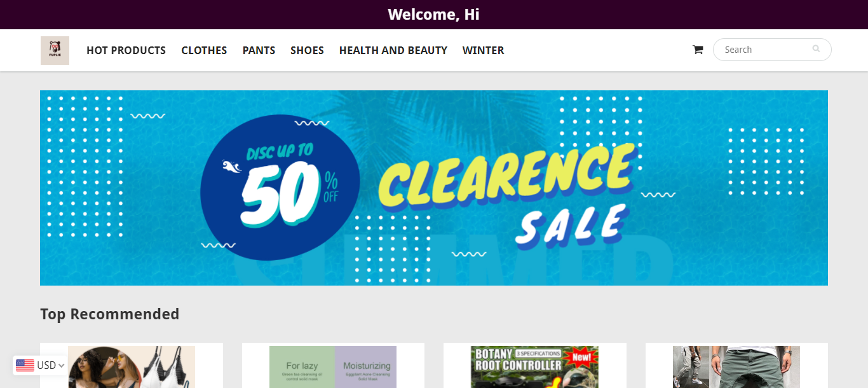This screenshot has width=868, height=388.
Task: Open the shopping cart icon
Action: (x=698, y=50)
